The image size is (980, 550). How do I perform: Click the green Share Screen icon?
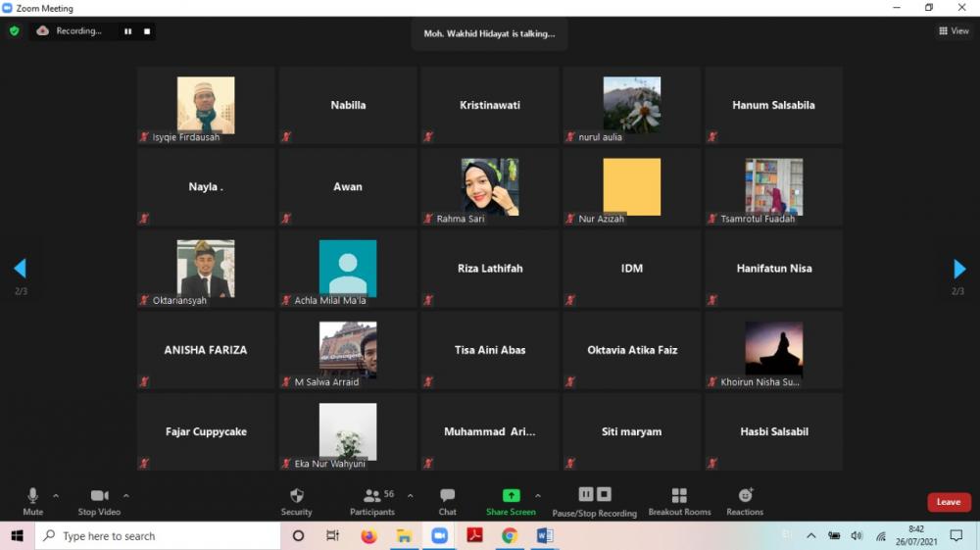tap(511, 496)
